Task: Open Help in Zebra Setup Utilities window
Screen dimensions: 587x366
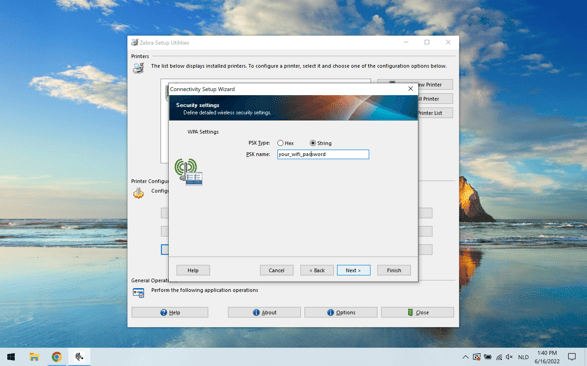Action: [x=170, y=312]
